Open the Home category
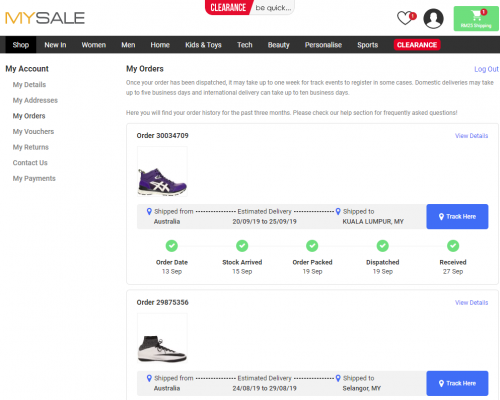Screen dimensions: 500x400 click(x=160, y=45)
